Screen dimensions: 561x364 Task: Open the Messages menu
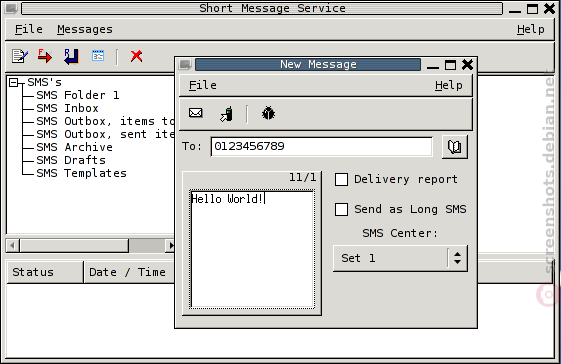85,29
